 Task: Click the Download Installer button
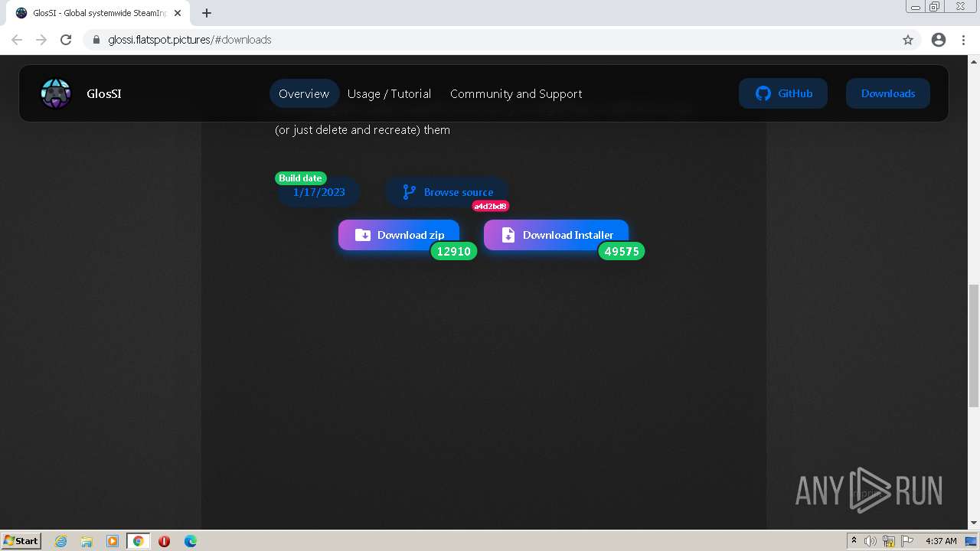click(557, 235)
